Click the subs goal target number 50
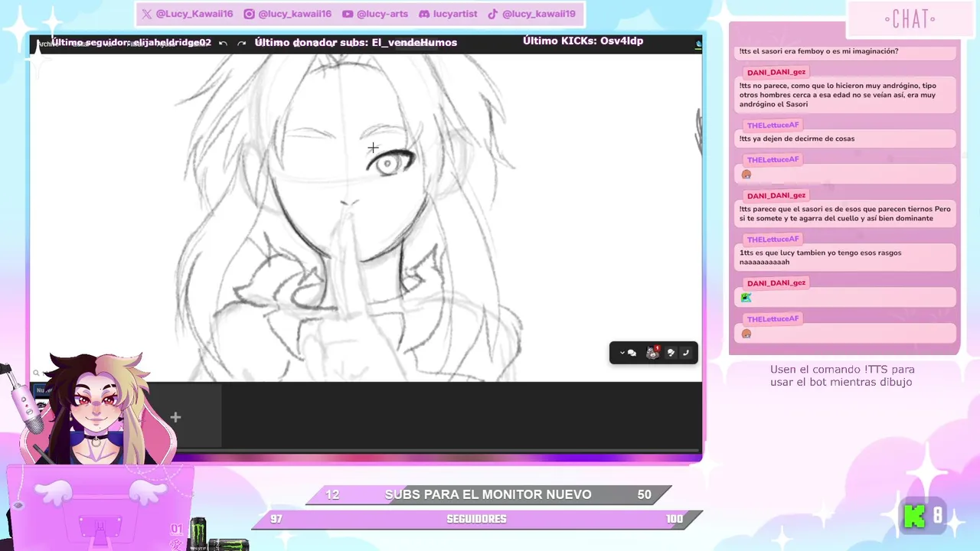This screenshot has width=980, height=551. coord(644,495)
